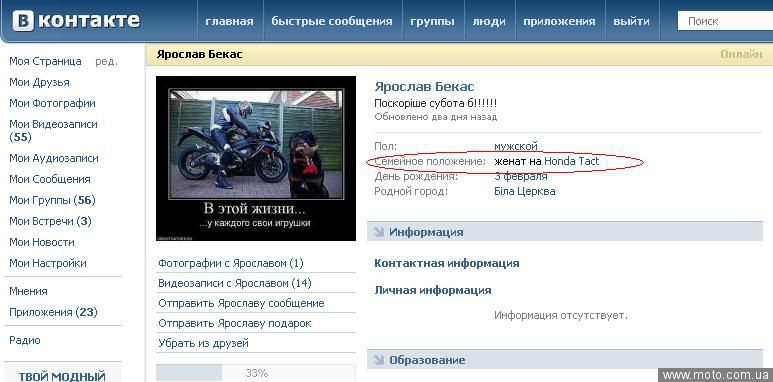
Task: Go to группы in the header
Action: click(x=432, y=22)
